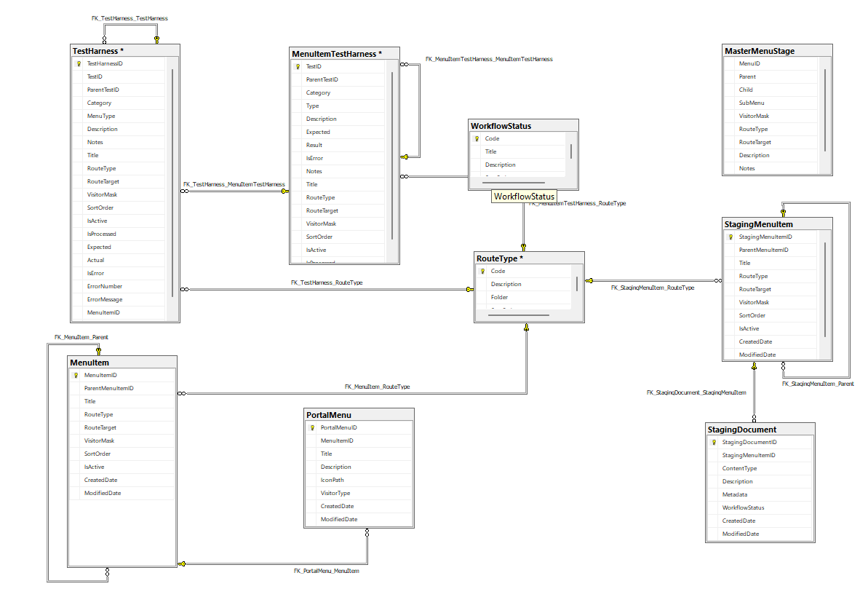Select the Child column in MasterMenuStage

click(771, 90)
